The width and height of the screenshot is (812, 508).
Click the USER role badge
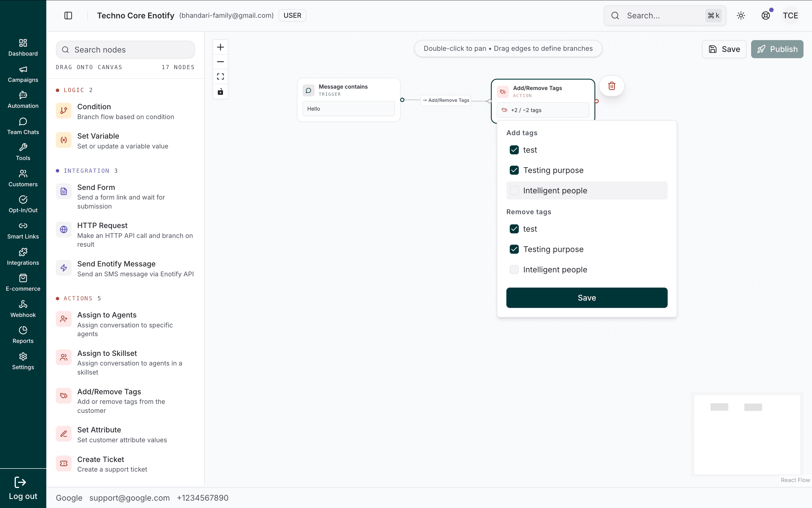(292, 16)
